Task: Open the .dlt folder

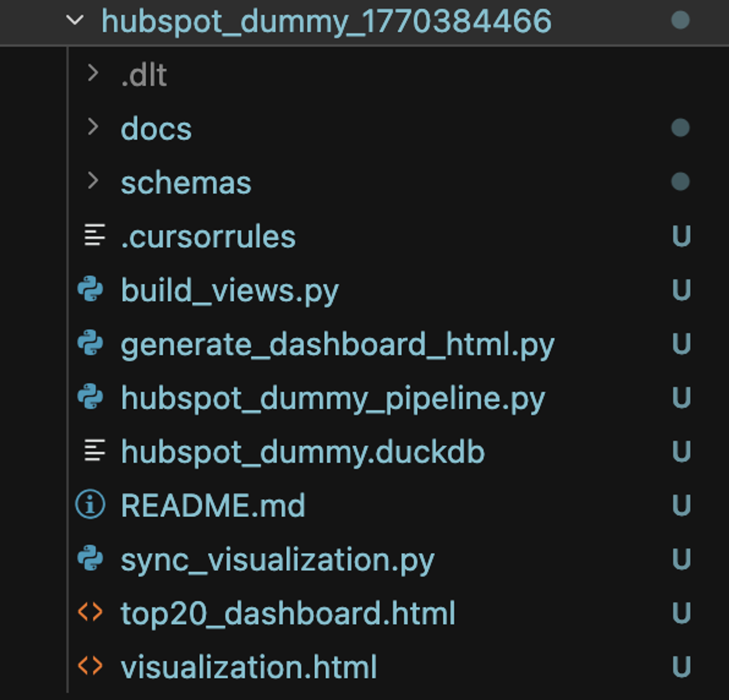Action: click(x=144, y=75)
